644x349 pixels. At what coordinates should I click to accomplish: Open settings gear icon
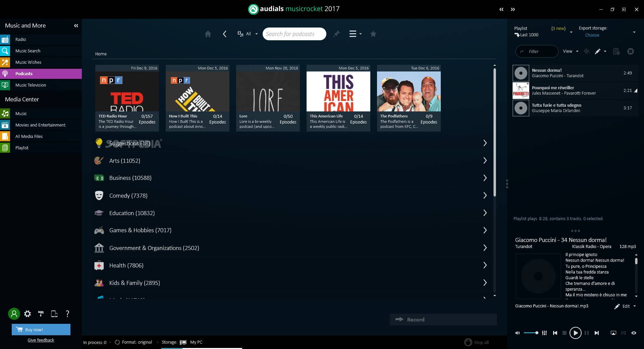click(28, 314)
